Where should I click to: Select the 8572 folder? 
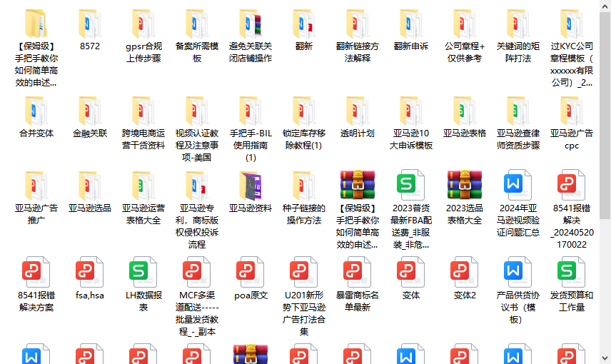pos(90,24)
